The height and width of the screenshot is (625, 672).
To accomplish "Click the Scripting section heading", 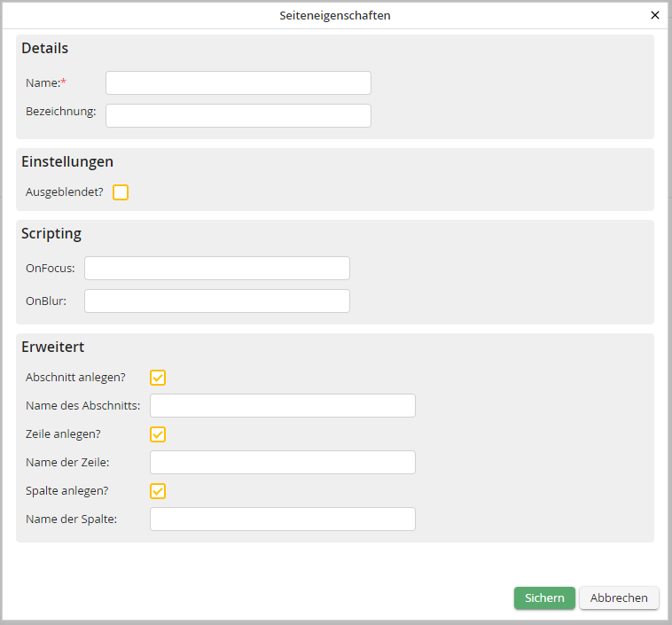I will 51,234.
